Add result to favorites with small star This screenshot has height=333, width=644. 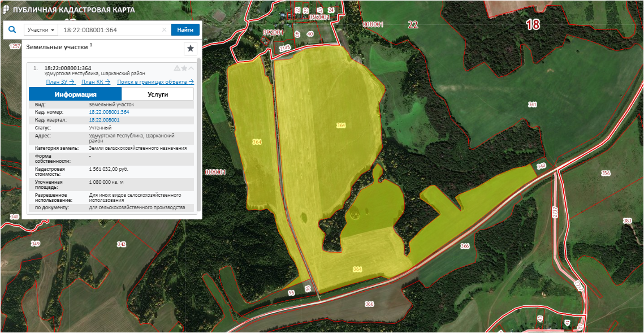tap(184, 68)
